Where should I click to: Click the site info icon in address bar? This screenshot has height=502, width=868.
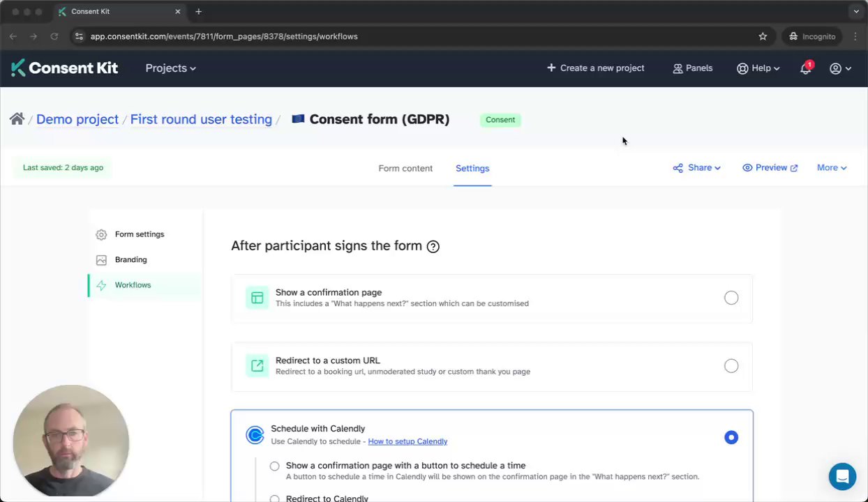(79, 36)
